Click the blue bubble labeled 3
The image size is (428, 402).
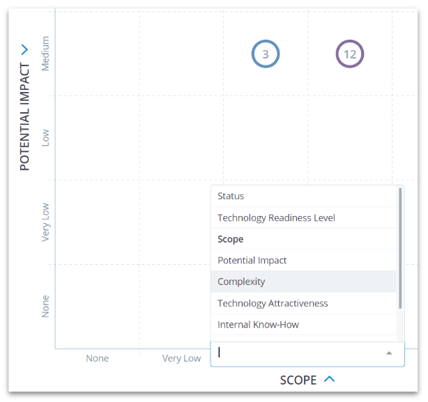[265, 54]
